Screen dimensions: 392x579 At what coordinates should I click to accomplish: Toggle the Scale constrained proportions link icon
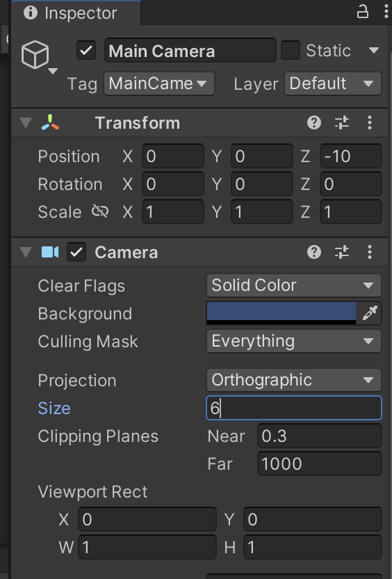coord(100,212)
